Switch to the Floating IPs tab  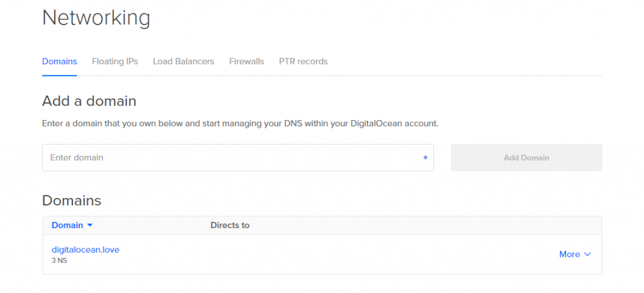tap(114, 62)
